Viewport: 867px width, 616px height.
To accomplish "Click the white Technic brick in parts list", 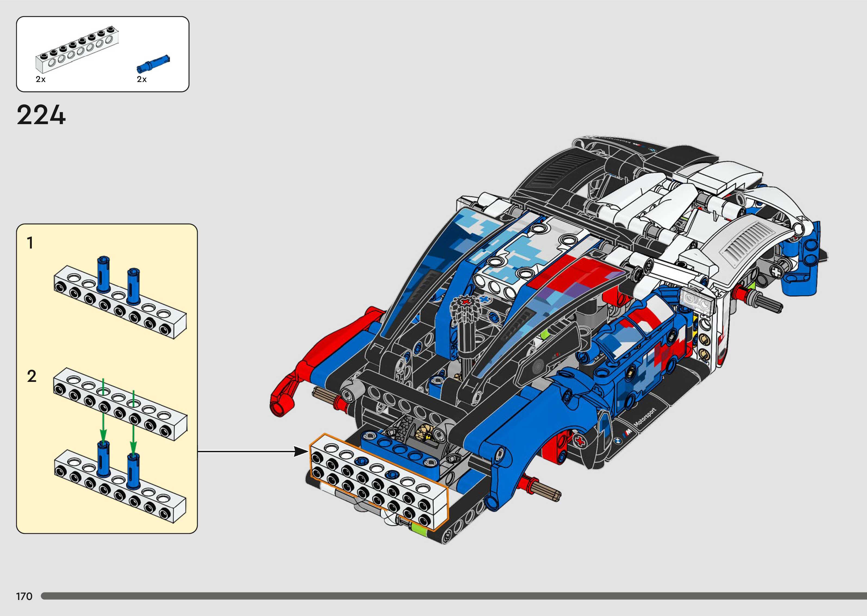I will 77,49.
